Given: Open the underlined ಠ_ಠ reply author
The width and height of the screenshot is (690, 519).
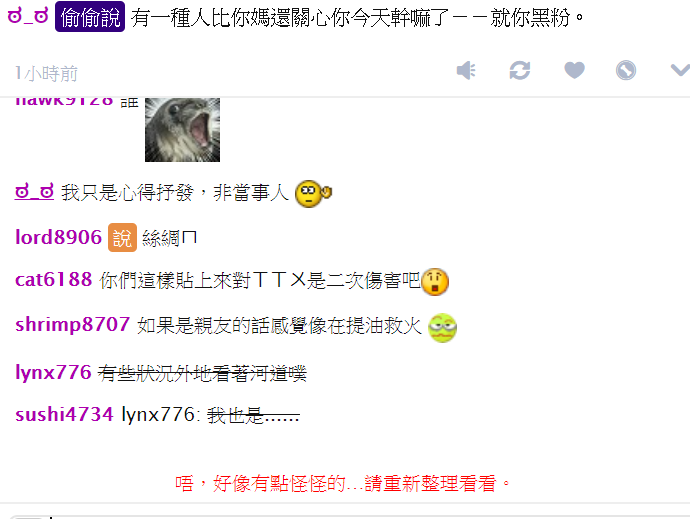Looking at the screenshot, I should [34, 192].
